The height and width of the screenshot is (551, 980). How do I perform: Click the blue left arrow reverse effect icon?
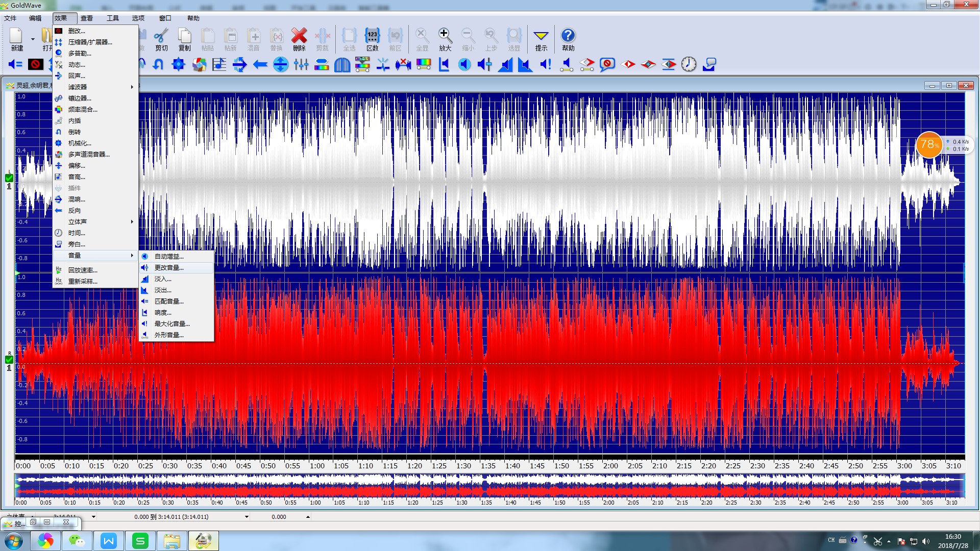pyautogui.click(x=260, y=64)
